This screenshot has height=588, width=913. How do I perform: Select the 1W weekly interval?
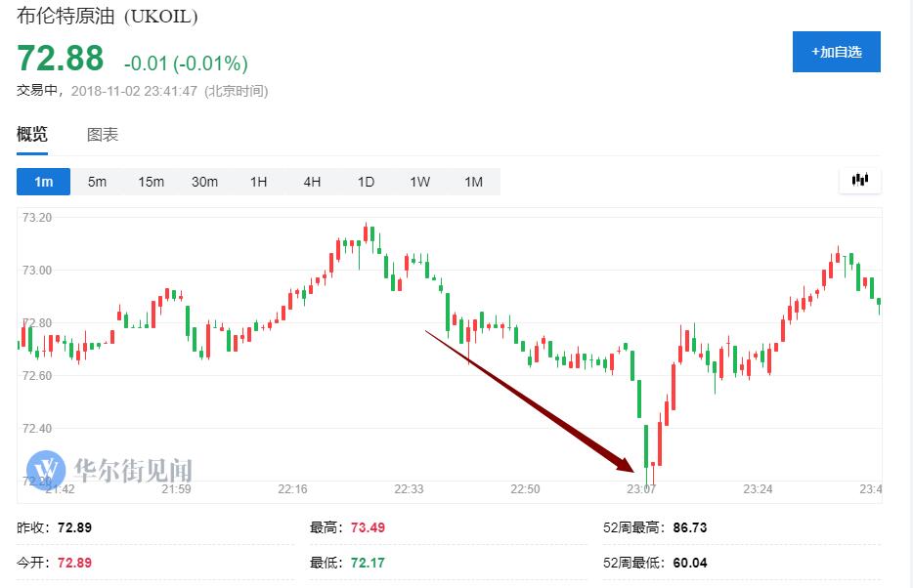(x=419, y=182)
